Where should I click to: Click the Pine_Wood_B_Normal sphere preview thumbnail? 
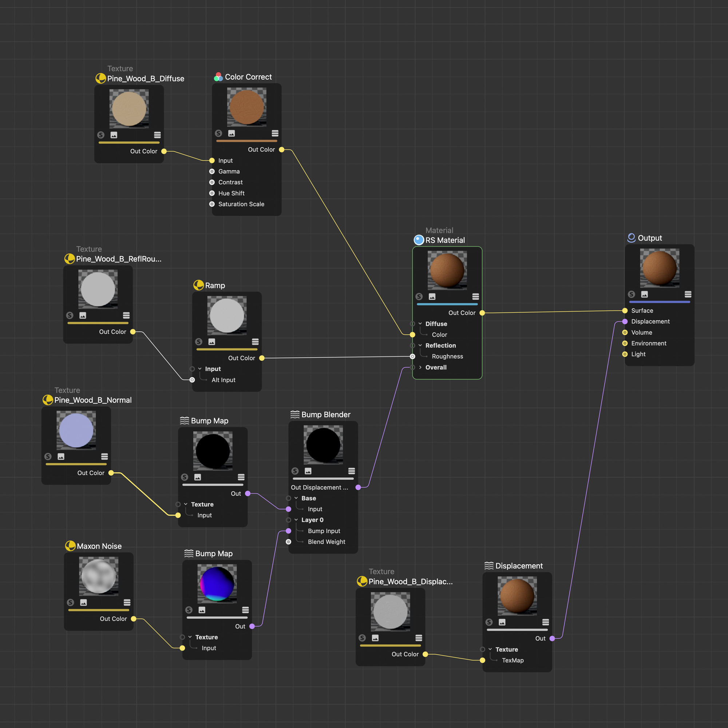76,430
